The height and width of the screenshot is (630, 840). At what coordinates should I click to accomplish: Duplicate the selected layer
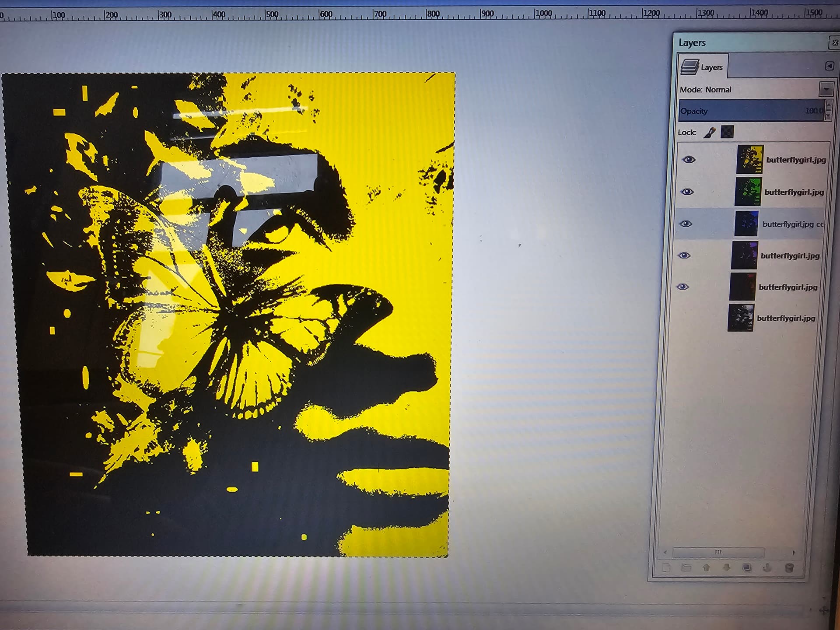click(747, 568)
